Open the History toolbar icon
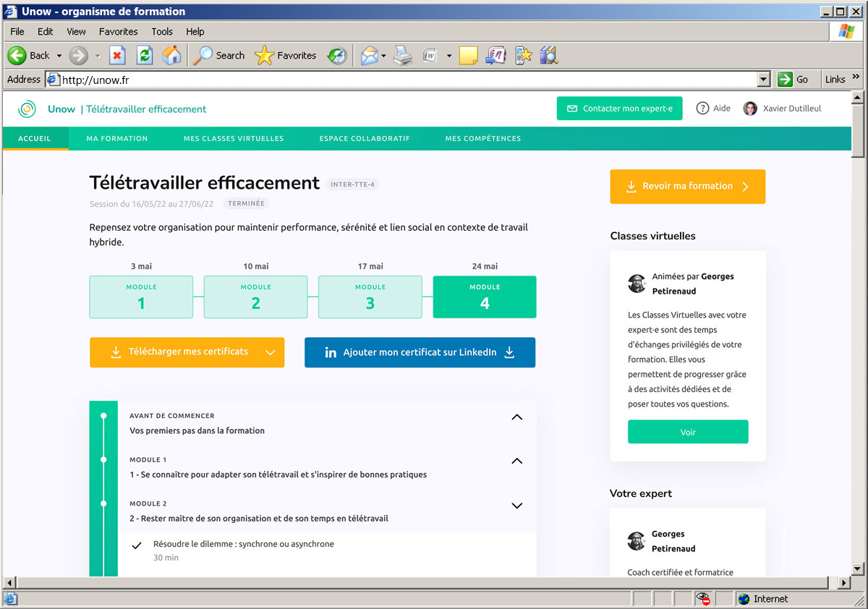This screenshot has height=609, width=868. click(x=337, y=56)
